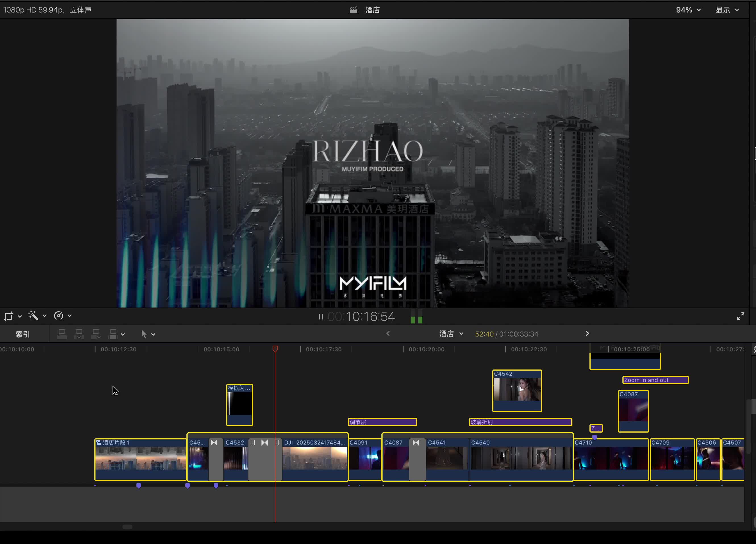
Task: Click the append clip icon
Action: click(96, 334)
